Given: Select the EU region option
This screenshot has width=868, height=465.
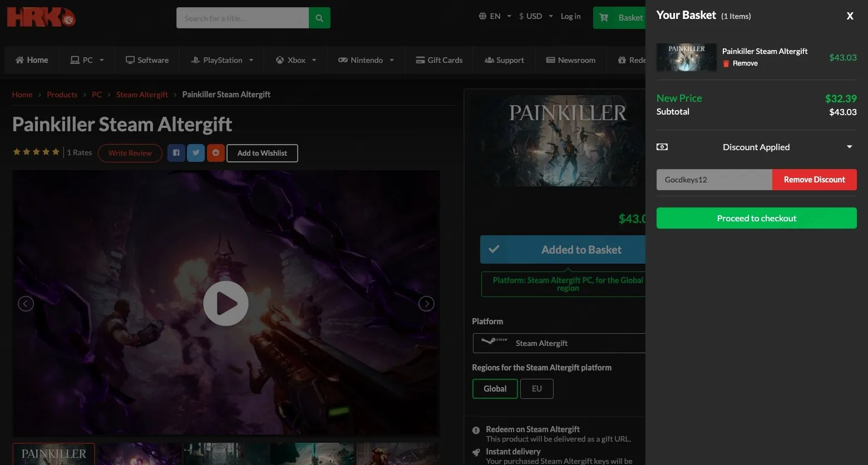Looking at the screenshot, I should point(537,389).
